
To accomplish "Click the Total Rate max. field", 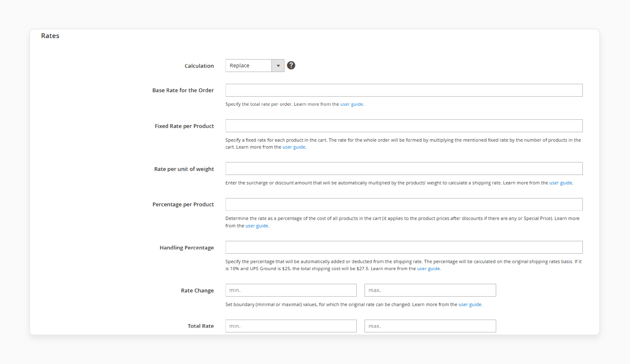I will click(430, 326).
